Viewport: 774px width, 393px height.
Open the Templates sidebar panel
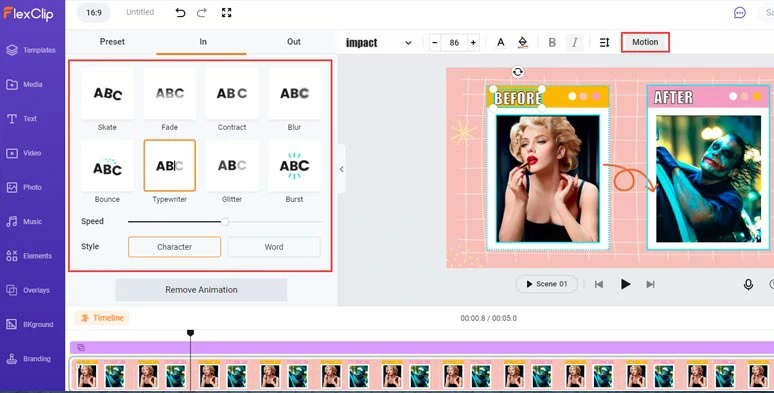[31, 50]
